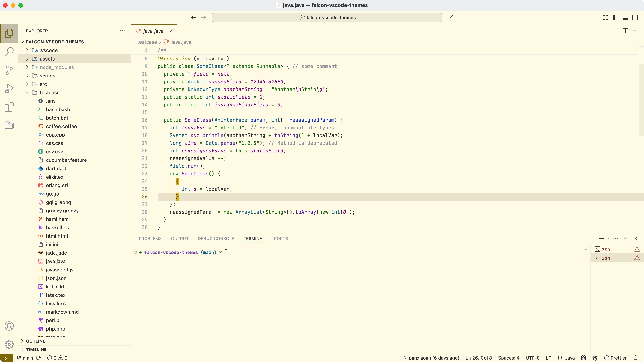Click the Manage gear icon
Image resolution: width=644 pixels, height=362 pixels.
click(9, 344)
